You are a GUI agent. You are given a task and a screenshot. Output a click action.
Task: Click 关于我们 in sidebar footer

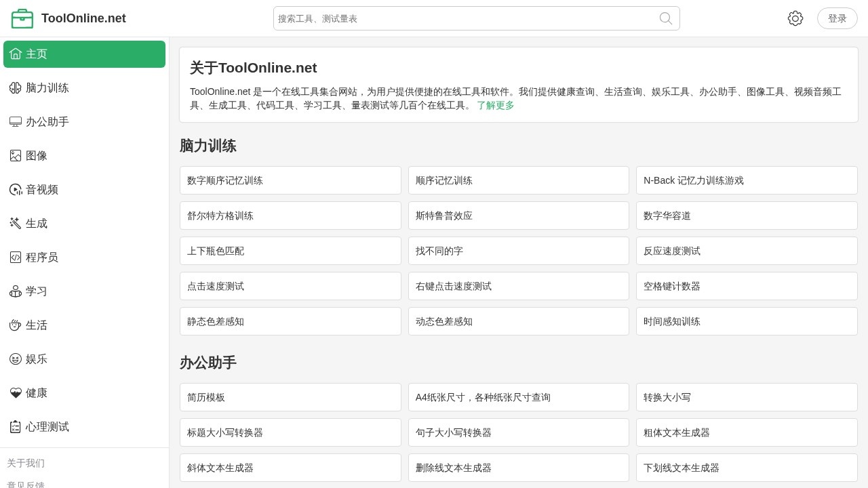pyautogui.click(x=26, y=463)
